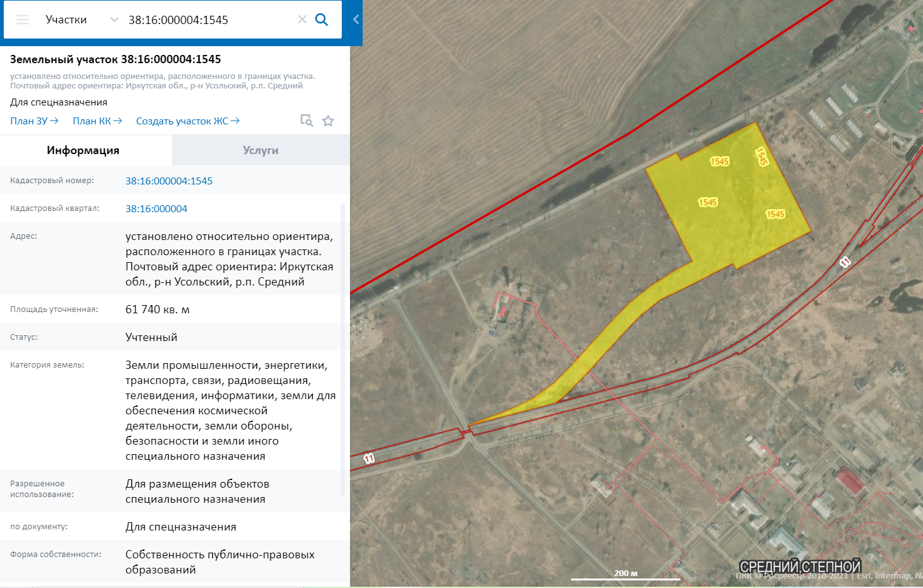Collapse the side panel with arrow
The height and width of the screenshot is (588, 923).
(x=356, y=20)
